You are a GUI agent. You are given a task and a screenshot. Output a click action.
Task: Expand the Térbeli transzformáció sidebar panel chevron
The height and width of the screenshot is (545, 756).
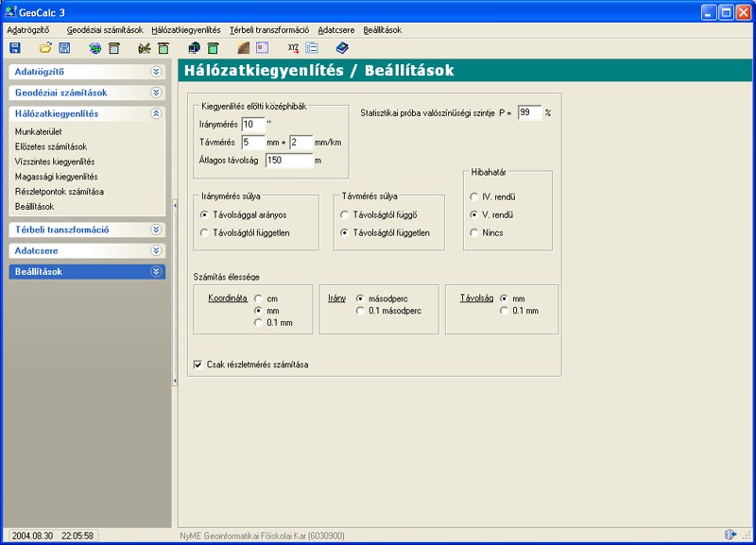tap(156, 230)
